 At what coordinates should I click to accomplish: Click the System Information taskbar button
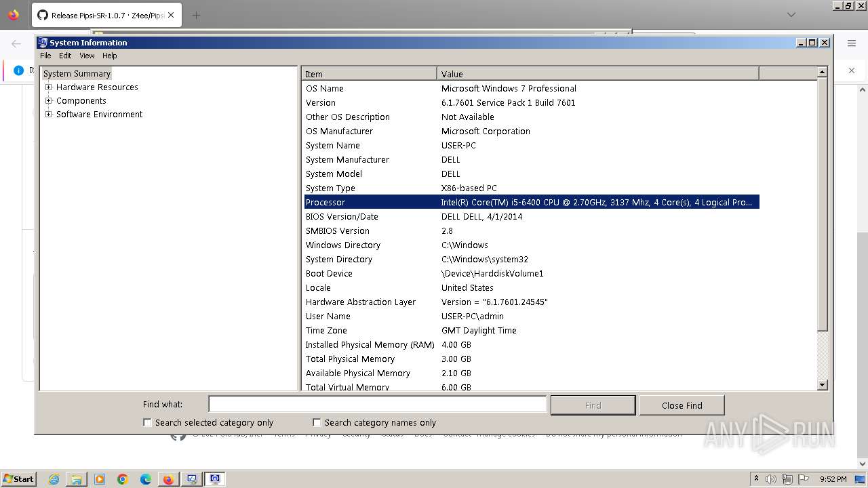click(x=215, y=479)
